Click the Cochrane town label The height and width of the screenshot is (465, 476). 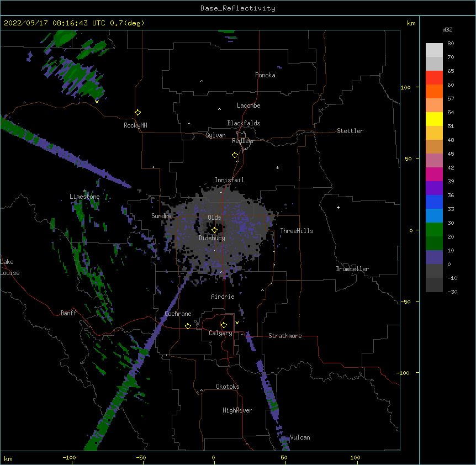178,314
